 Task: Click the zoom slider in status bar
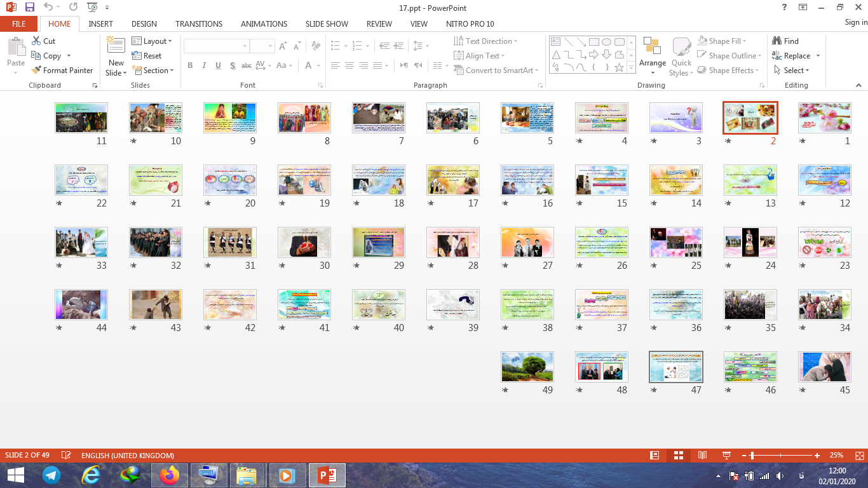[752, 456]
